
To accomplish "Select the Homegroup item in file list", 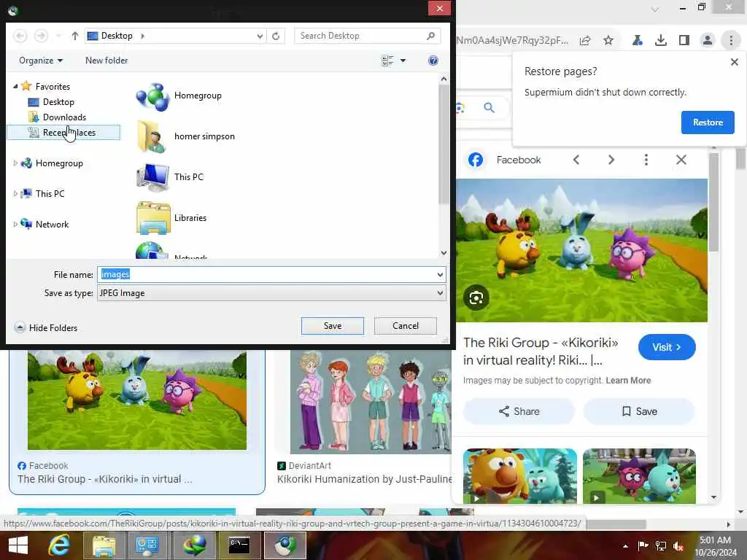I will tap(179, 96).
